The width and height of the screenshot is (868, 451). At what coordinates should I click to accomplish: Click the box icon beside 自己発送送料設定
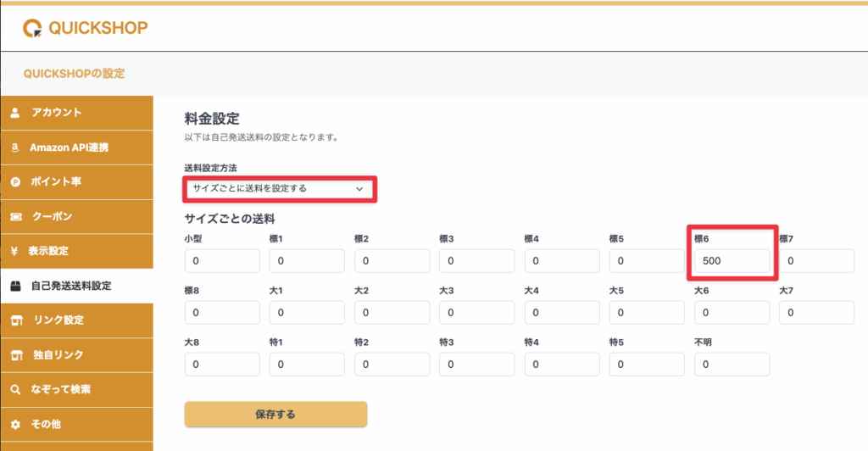coord(15,287)
